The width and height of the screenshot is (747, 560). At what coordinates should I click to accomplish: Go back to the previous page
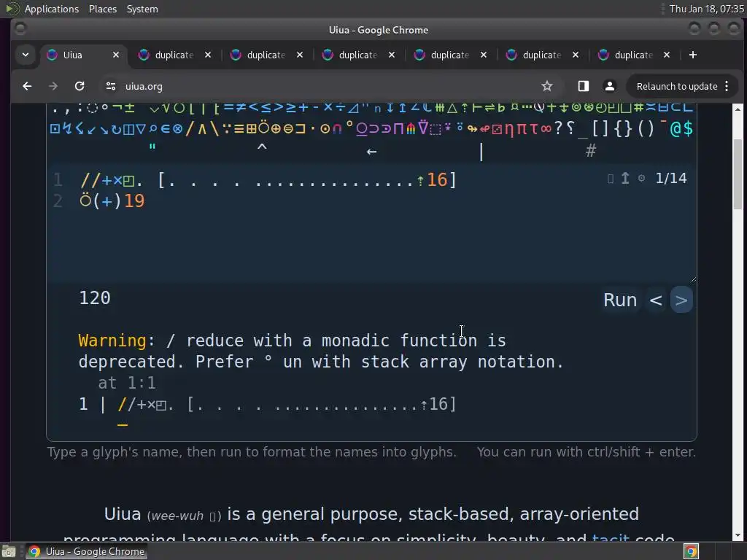pos(27,86)
